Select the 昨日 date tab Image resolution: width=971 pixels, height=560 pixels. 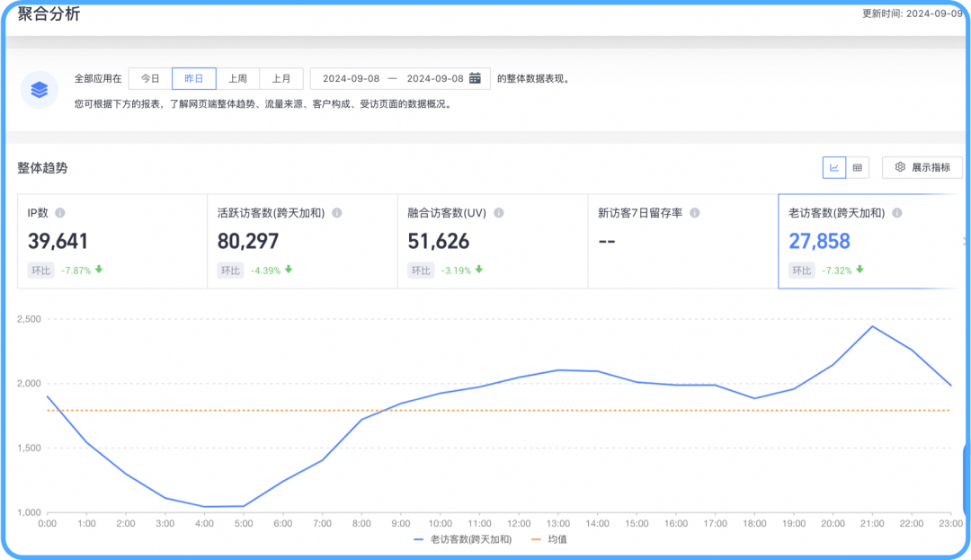[194, 78]
